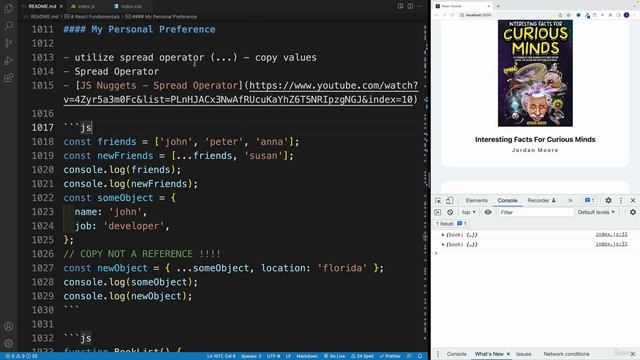
Task: Open the Network conditions drawer tab
Action: (x=566, y=354)
